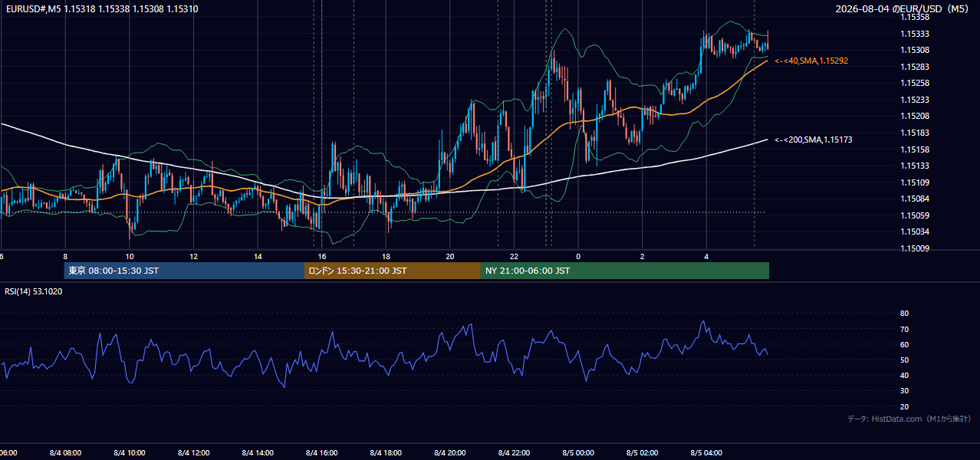Click price level 1.15183 on price axis
This screenshot has width=980, height=460.
pos(914,133)
